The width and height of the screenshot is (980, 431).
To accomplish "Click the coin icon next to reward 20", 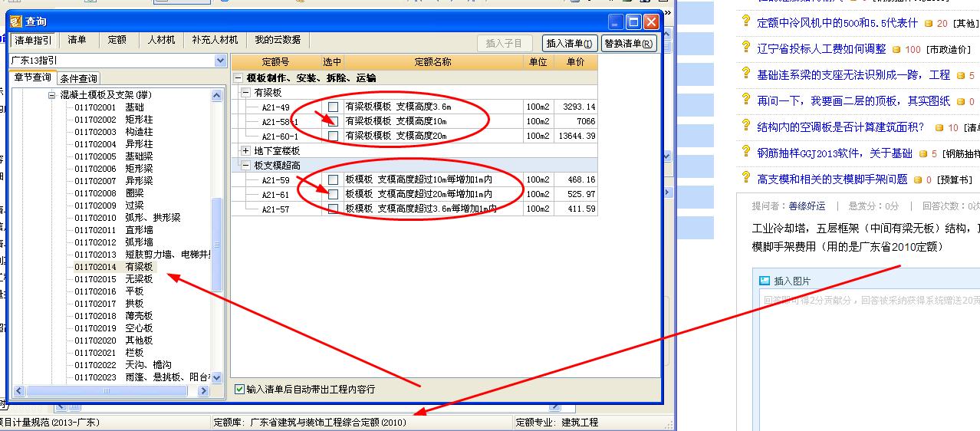I will (x=928, y=24).
